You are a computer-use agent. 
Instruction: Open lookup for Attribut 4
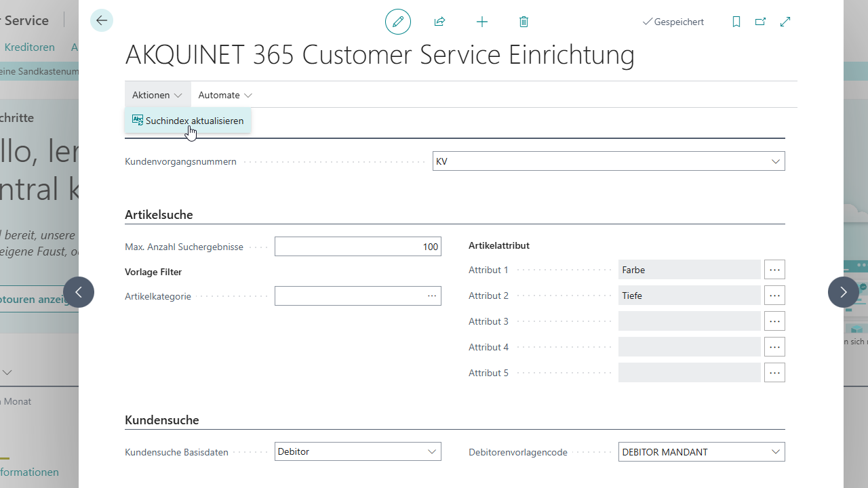point(774,347)
